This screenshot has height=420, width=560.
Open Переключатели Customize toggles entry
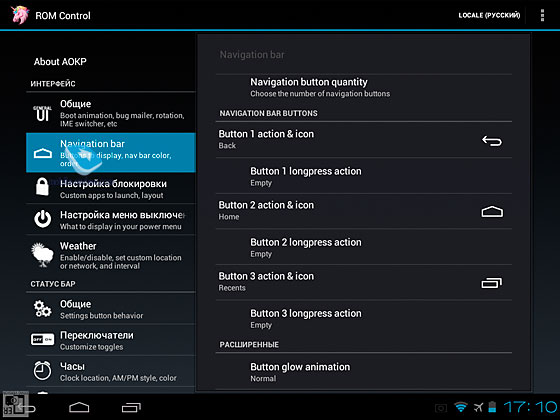111,340
